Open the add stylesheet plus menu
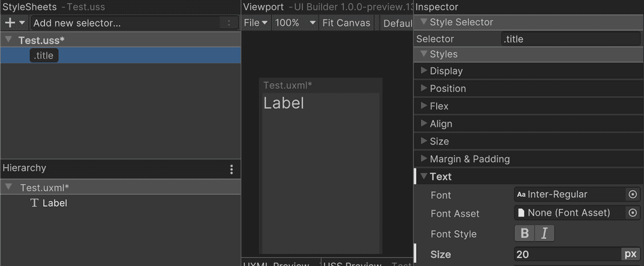Viewport: 644px width, 266px height. pos(15,23)
